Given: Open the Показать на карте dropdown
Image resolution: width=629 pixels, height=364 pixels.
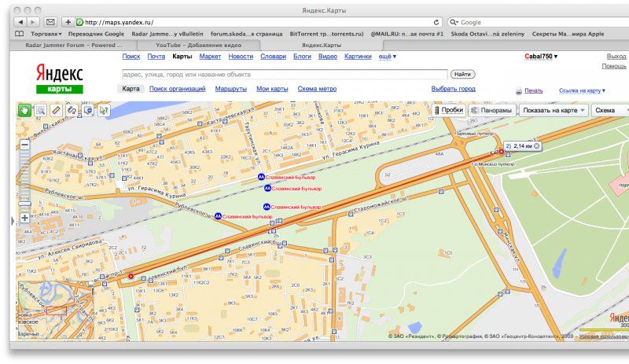Looking at the screenshot, I should pos(554,110).
